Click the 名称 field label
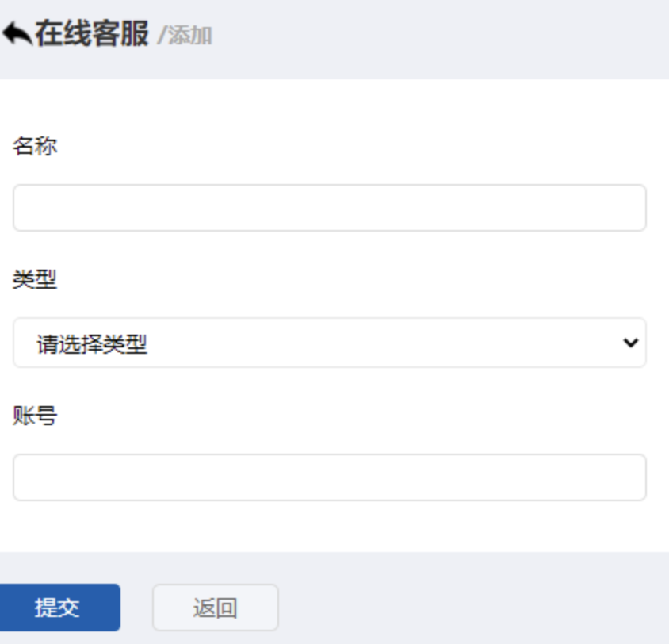Screen dimensions: 669x644 coord(35,147)
